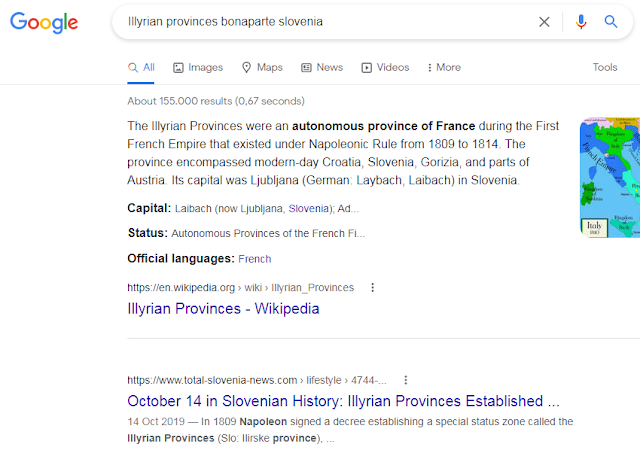Click the total-slovenia-news.com breadcrumb URL

(x=257, y=380)
